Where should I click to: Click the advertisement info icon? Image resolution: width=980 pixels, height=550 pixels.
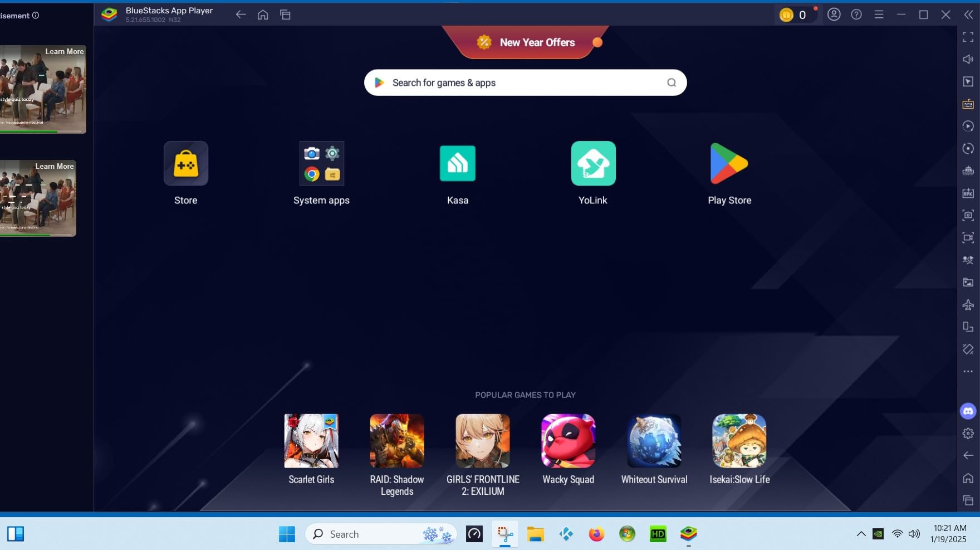36,16
